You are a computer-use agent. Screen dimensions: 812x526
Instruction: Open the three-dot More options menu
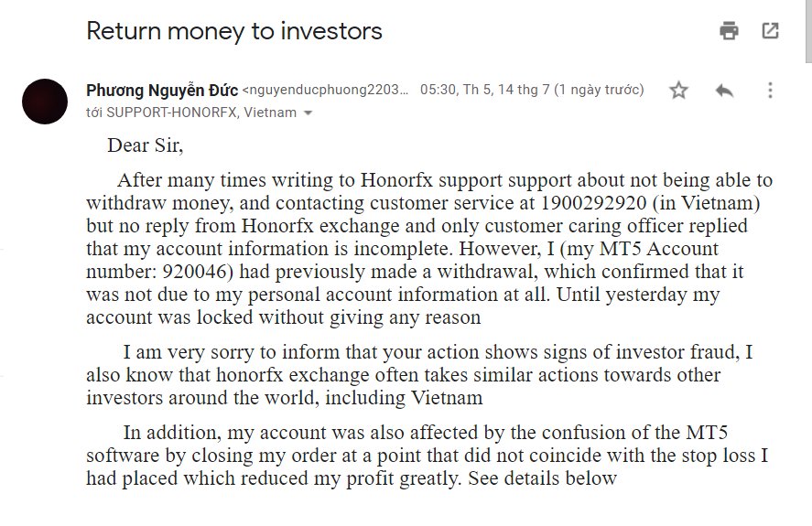770,90
